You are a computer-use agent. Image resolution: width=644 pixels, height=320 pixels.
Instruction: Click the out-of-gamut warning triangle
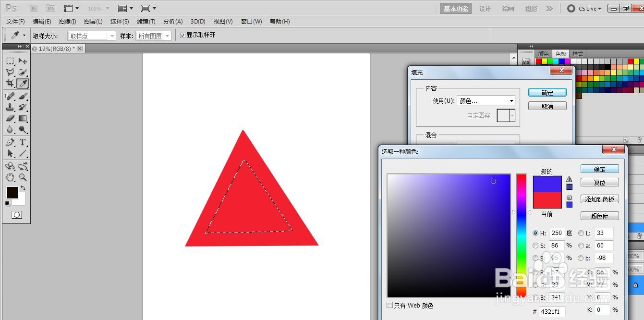[x=569, y=179]
